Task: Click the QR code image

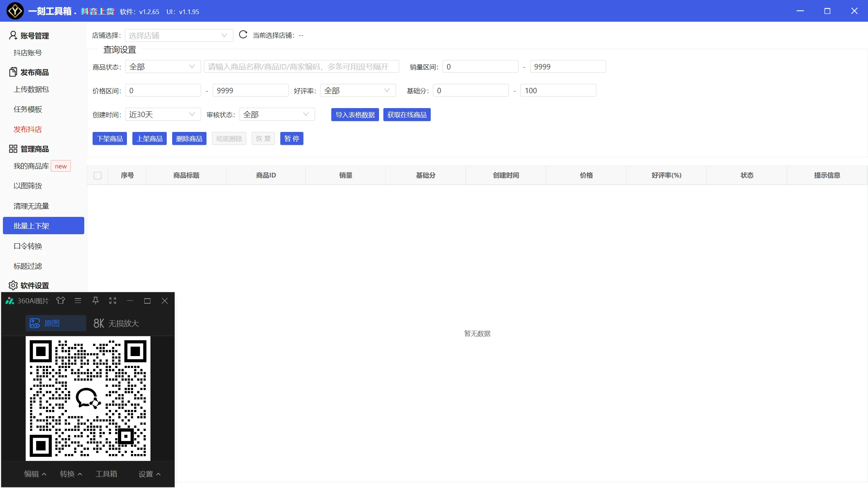Action: pyautogui.click(x=88, y=398)
